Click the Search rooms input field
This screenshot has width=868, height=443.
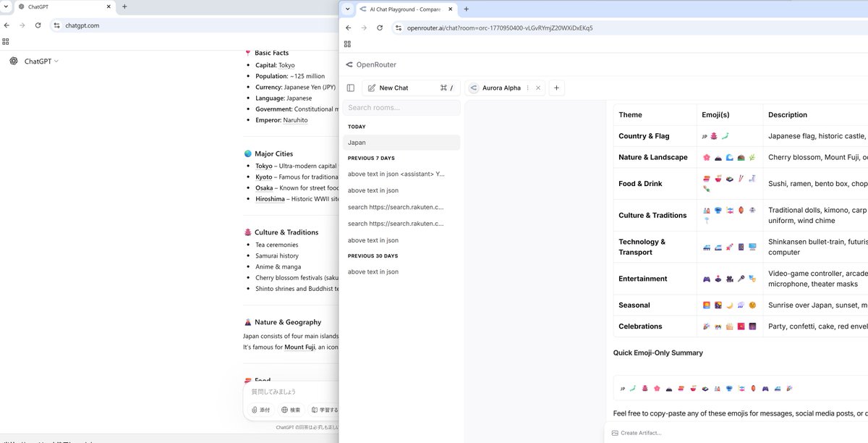pyautogui.click(x=401, y=108)
